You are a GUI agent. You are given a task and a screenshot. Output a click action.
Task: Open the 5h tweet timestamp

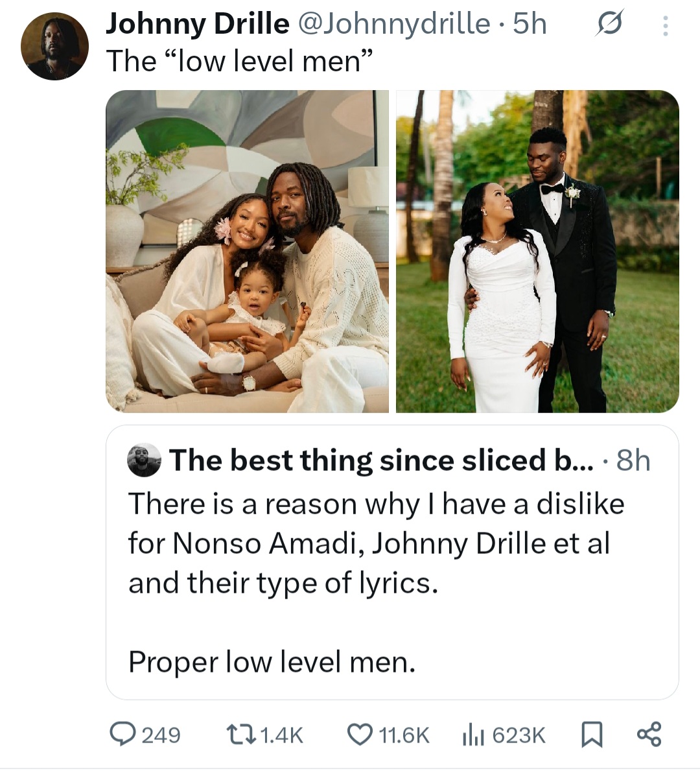click(x=530, y=24)
